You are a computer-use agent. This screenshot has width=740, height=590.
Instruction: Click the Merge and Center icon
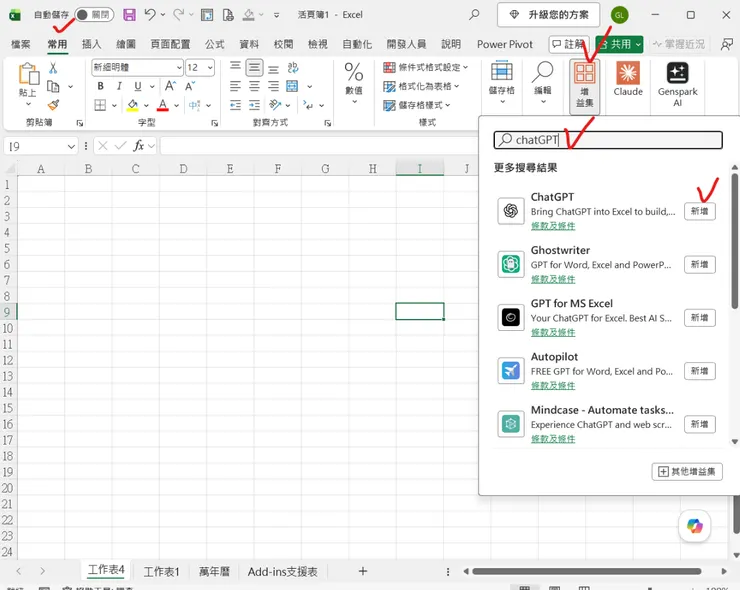(x=293, y=86)
